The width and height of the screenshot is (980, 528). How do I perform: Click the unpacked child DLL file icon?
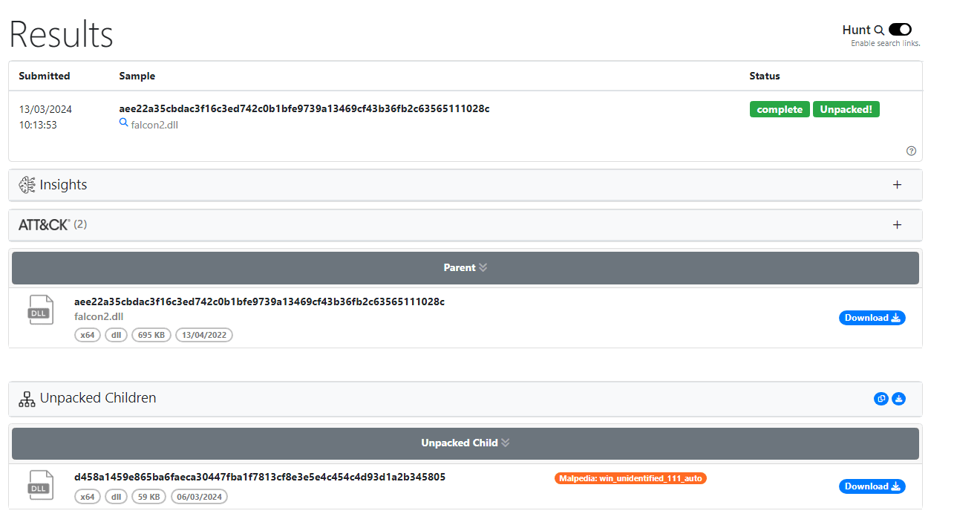click(40, 486)
